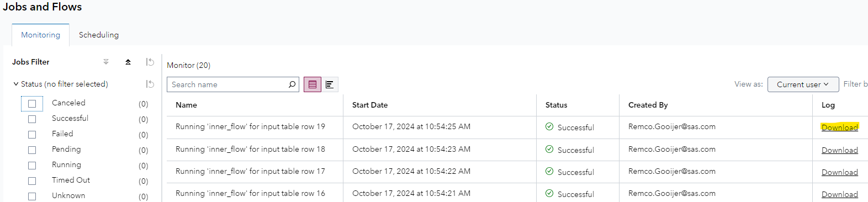The image size is (868, 202).
Task: Switch to list view of jobs
Action: (x=313, y=84)
